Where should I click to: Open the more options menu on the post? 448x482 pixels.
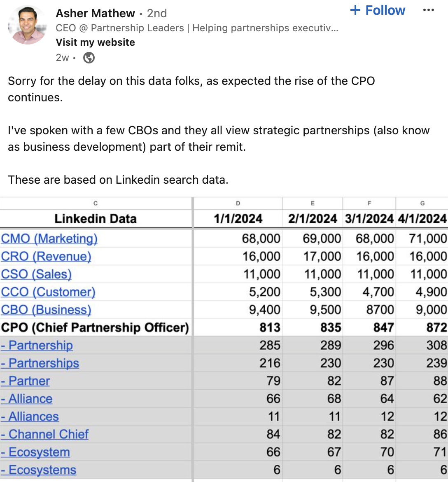[429, 10]
